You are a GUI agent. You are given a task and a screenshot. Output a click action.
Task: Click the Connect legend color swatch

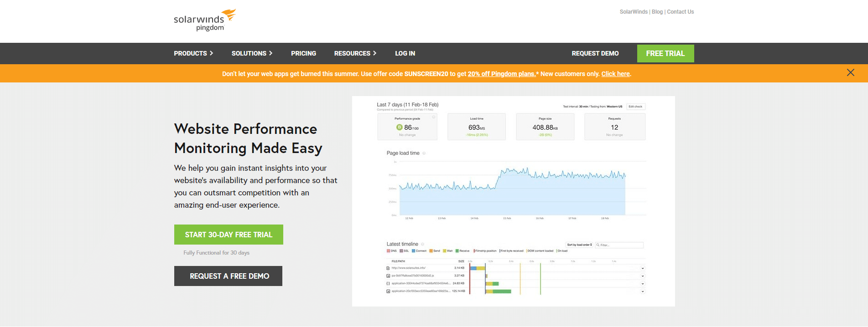pos(413,251)
